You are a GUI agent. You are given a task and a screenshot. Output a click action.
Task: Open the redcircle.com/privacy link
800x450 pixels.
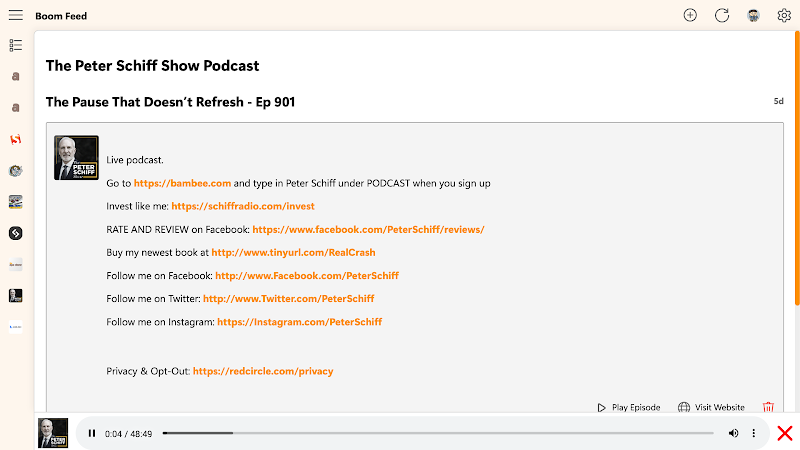[x=263, y=371]
